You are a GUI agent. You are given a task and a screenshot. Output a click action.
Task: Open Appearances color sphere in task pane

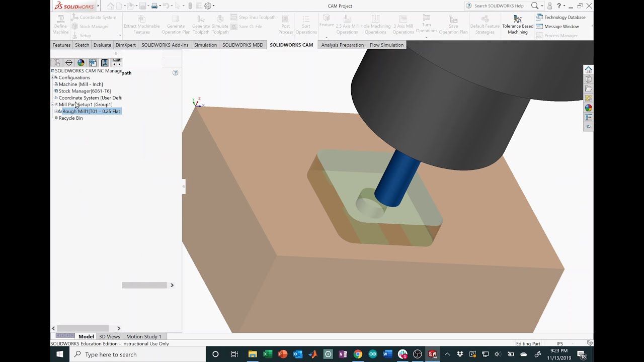point(588,108)
